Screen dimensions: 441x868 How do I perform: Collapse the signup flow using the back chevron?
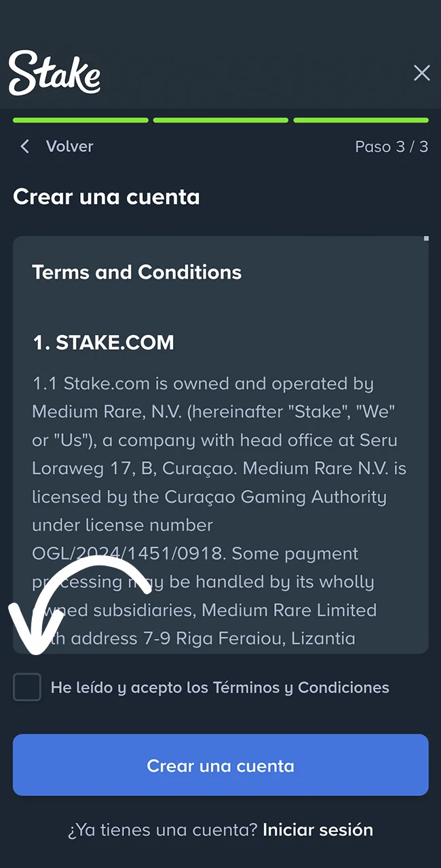coord(24,146)
